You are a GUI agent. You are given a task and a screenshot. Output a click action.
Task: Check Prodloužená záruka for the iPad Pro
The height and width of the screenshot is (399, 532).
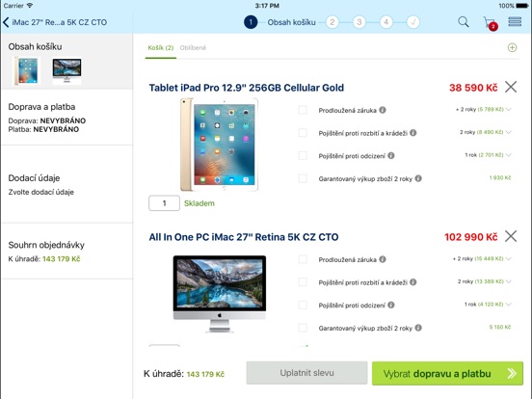[x=303, y=110]
